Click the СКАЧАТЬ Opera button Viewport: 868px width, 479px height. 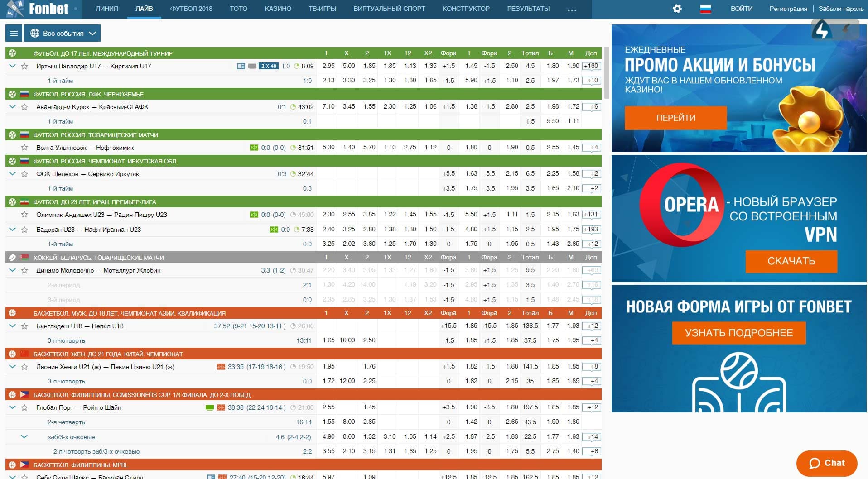[x=791, y=261]
